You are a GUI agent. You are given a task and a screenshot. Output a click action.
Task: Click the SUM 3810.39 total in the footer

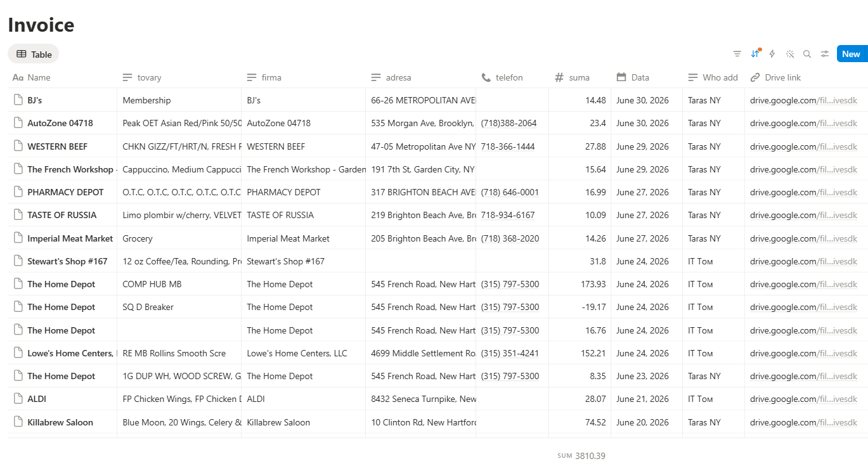click(x=581, y=455)
